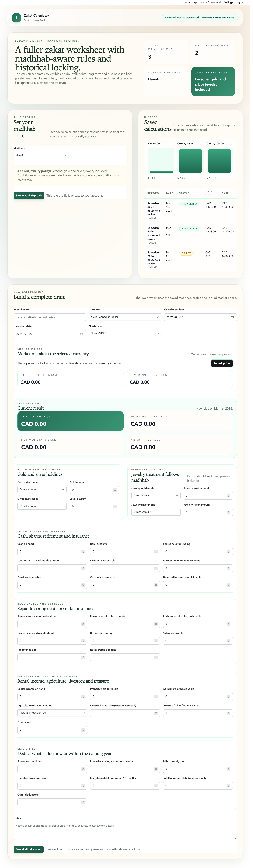Open the Madhhab dropdown showing Hanafi

coord(41,155)
